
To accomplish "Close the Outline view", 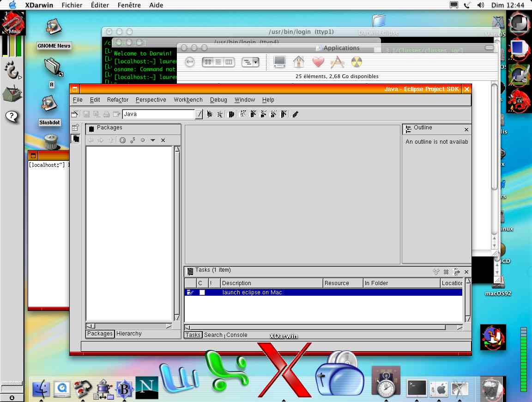I will (x=466, y=130).
